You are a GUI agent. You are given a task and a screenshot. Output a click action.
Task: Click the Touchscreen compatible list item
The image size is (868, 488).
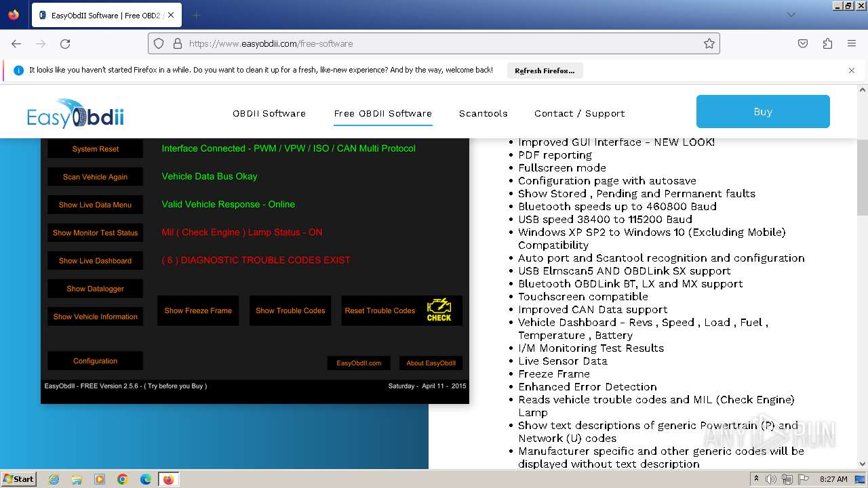583,296
